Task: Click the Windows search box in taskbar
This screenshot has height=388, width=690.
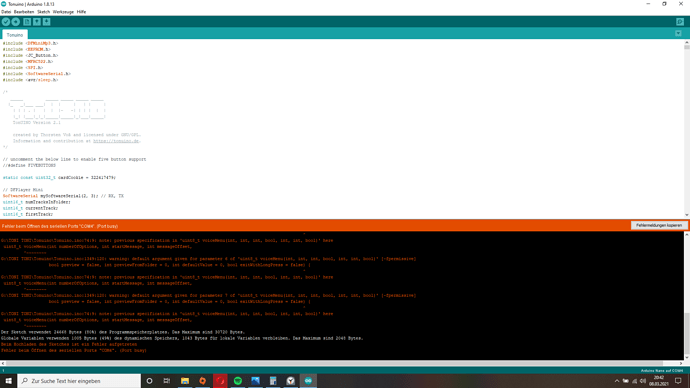Action: (x=79, y=381)
